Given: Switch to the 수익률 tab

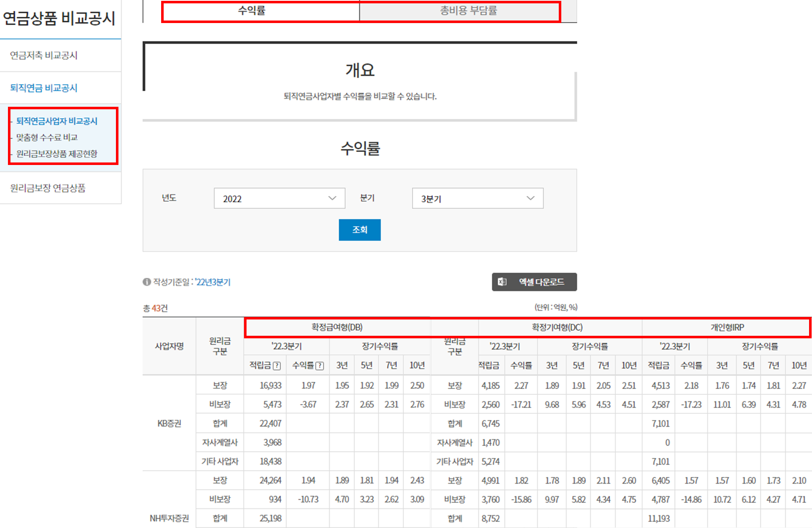Looking at the screenshot, I should (x=252, y=11).
